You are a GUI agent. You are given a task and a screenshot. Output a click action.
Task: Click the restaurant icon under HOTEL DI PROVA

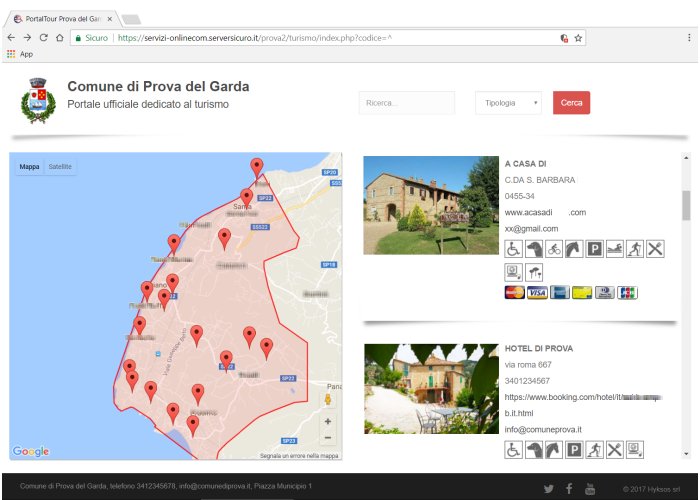coord(614,449)
